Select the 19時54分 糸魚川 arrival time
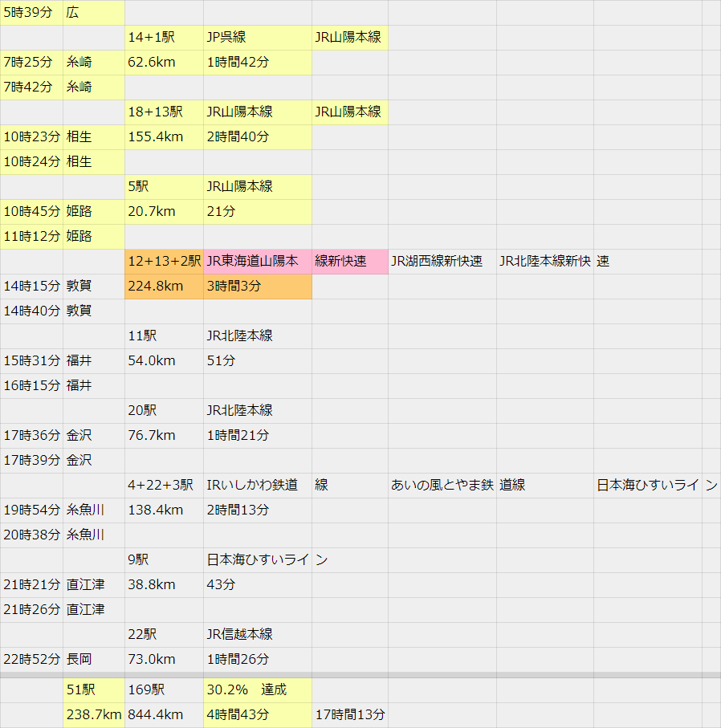 [x=31, y=510]
